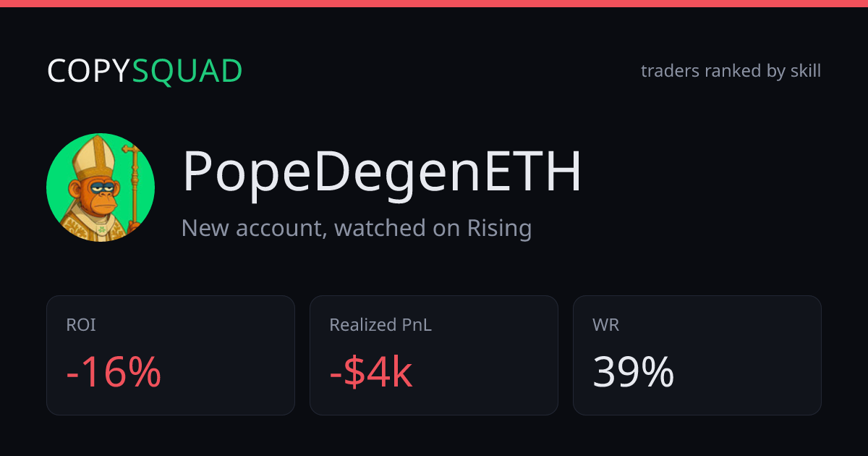Image resolution: width=868 pixels, height=456 pixels.
Task: Click 'New account, watched on Rising' subtitle
Action: [x=357, y=228]
